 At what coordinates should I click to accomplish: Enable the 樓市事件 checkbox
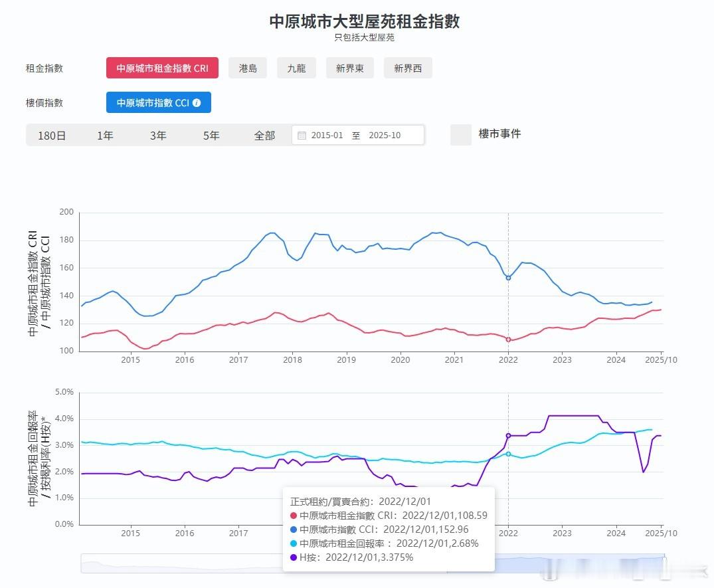(x=461, y=135)
